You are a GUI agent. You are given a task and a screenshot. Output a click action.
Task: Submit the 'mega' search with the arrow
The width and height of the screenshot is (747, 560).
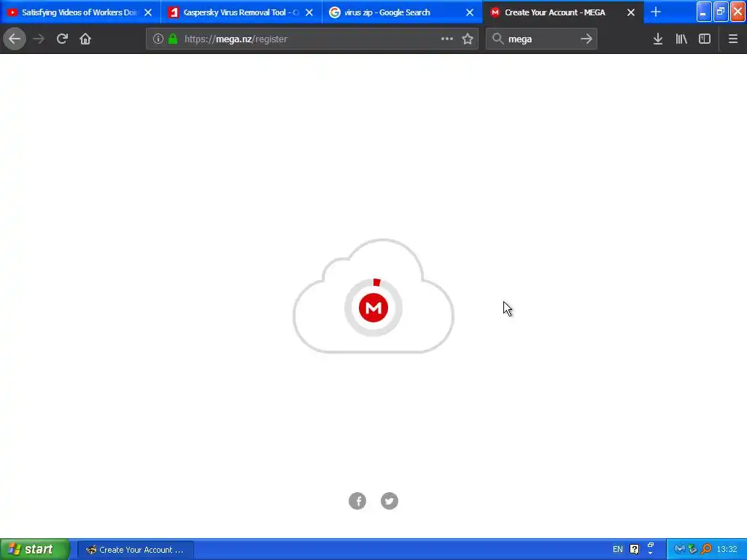tap(587, 39)
